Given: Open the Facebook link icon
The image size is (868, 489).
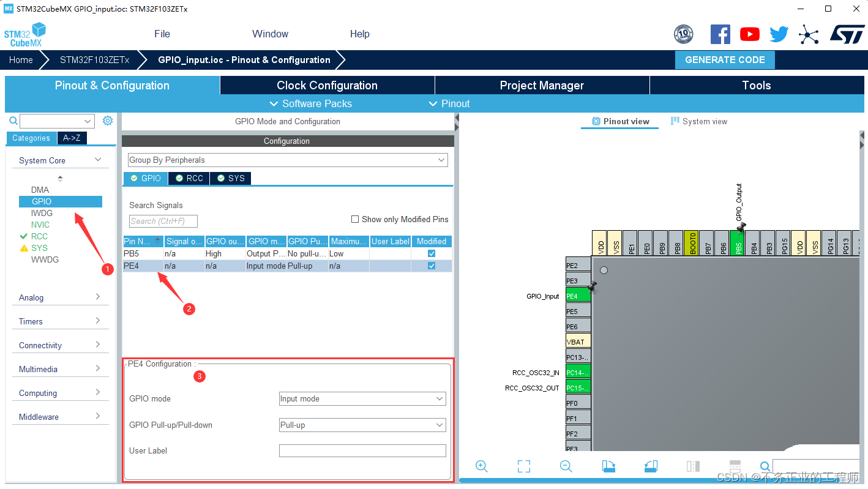Looking at the screenshot, I should (x=720, y=34).
